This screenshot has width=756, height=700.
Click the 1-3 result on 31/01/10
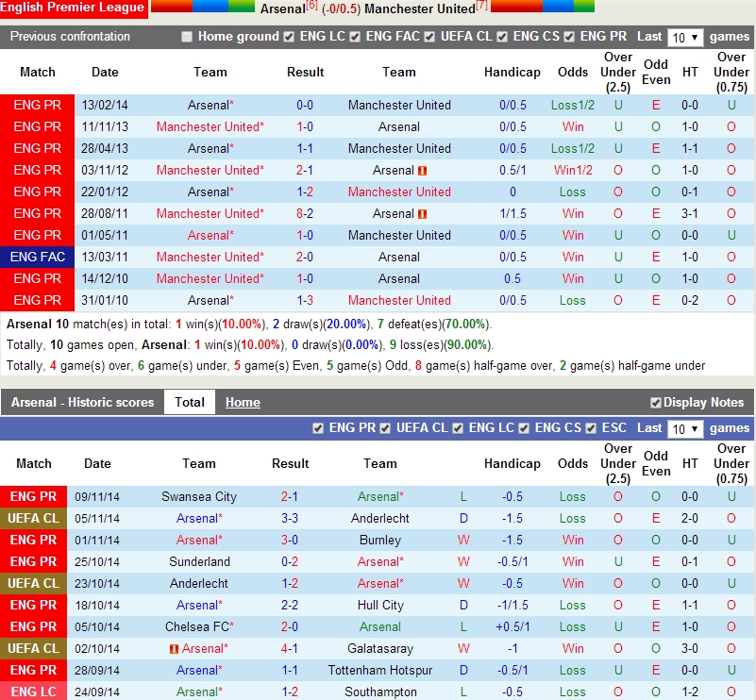pos(305,300)
